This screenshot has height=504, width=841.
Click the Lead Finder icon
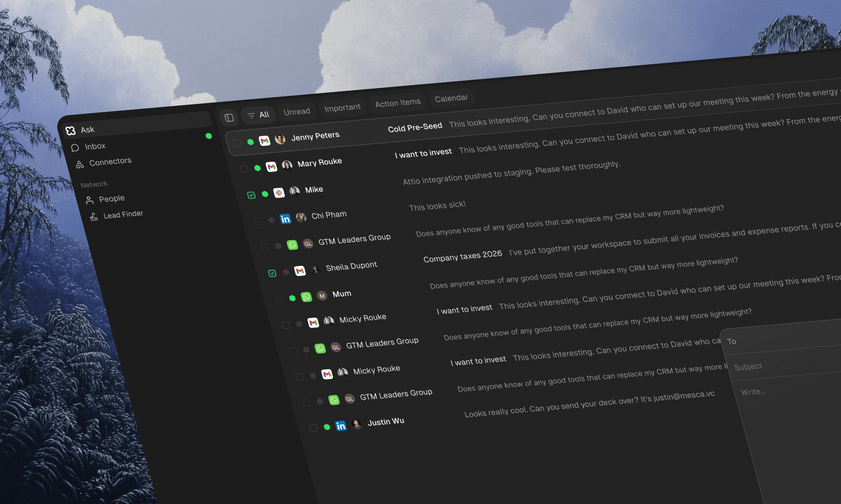point(94,217)
